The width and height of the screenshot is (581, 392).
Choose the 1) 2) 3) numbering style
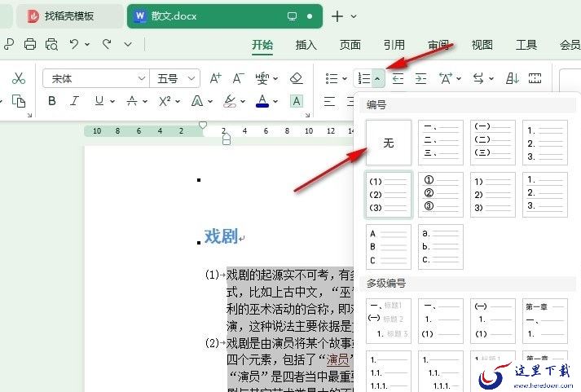[493, 195]
